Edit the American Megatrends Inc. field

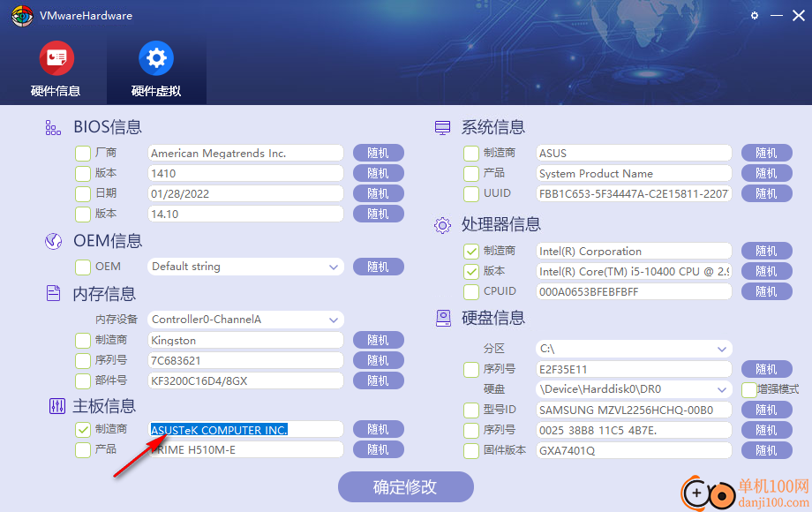click(245, 154)
